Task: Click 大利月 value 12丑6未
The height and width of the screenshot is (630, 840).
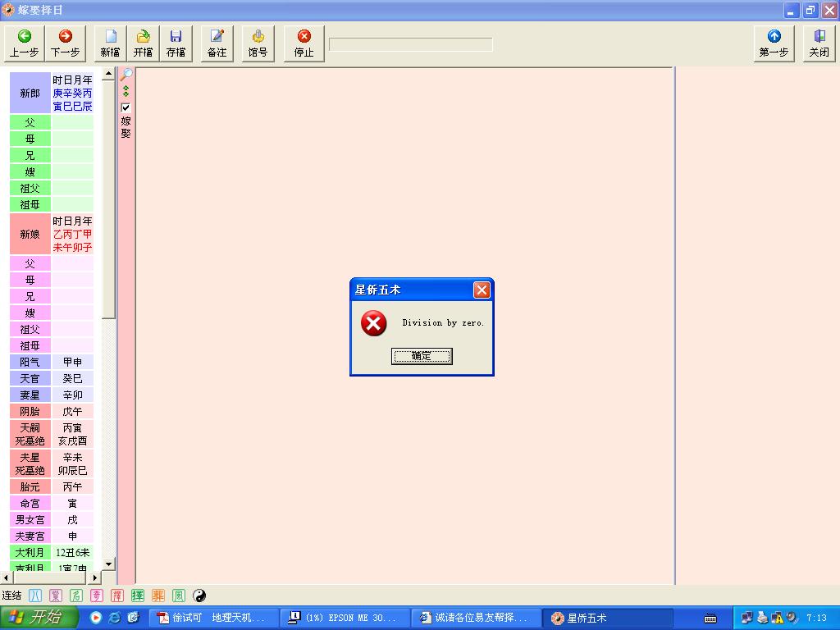Action: 73,552
